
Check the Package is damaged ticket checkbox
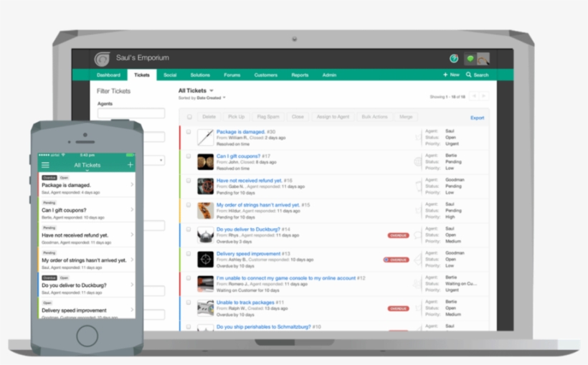189,132
